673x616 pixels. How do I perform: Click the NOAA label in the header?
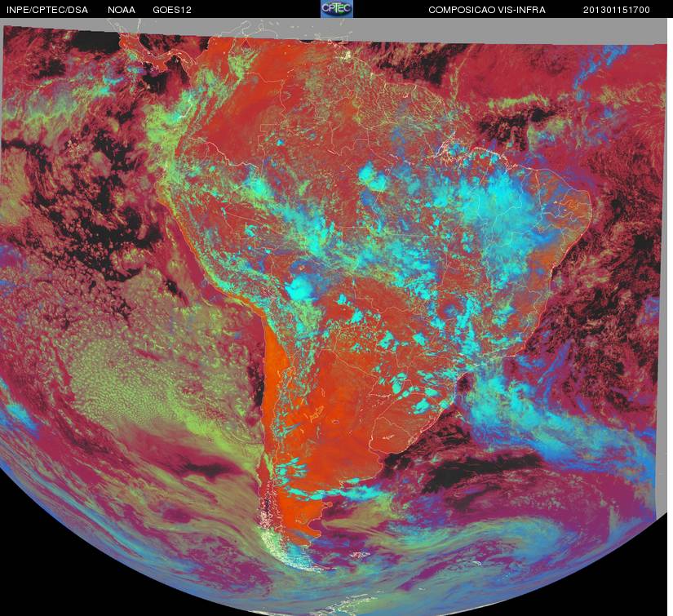[x=122, y=10]
